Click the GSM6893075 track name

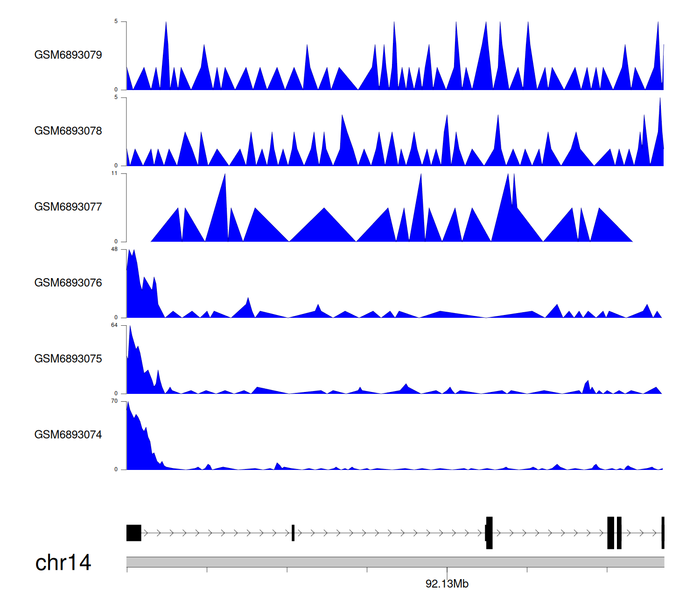68,359
